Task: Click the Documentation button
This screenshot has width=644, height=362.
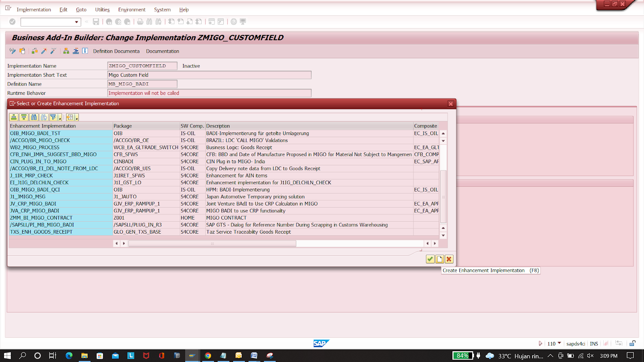Action: tap(163, 51)
